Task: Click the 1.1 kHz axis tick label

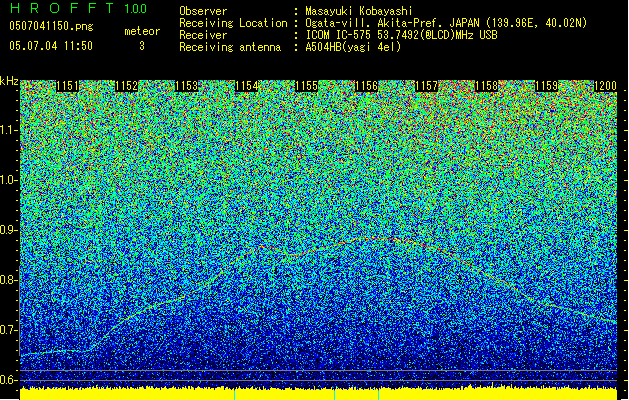Action: coord(8,130)
